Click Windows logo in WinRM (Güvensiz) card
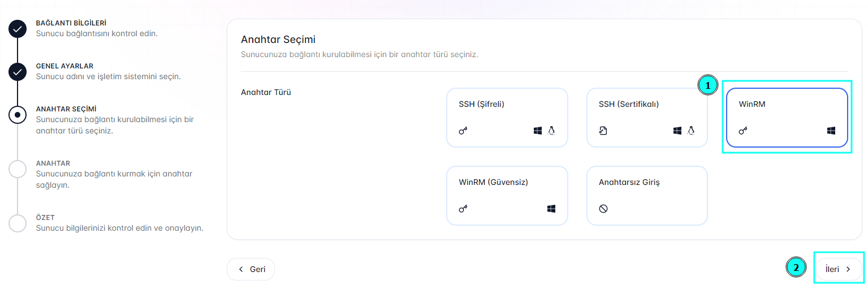This screenshot has height=289, width=868. 551,209
